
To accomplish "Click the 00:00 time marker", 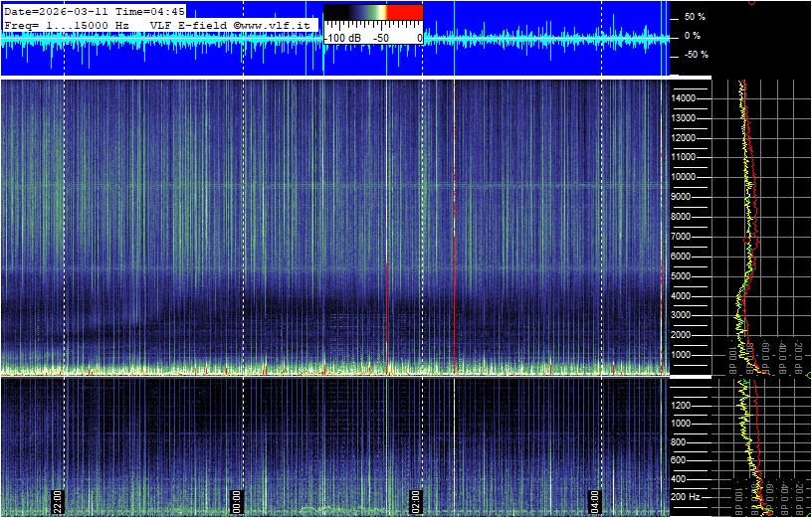I will coord(236,499).
